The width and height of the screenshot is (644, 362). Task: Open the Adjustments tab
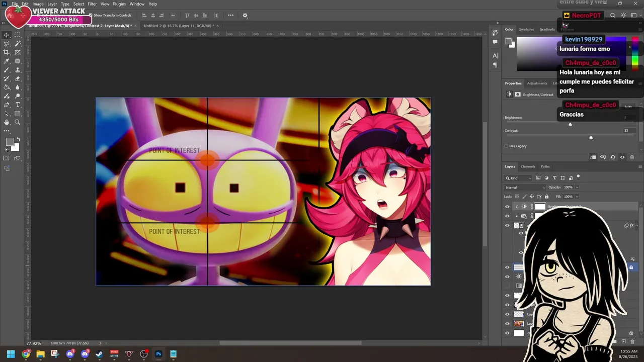tap(537, 83)
